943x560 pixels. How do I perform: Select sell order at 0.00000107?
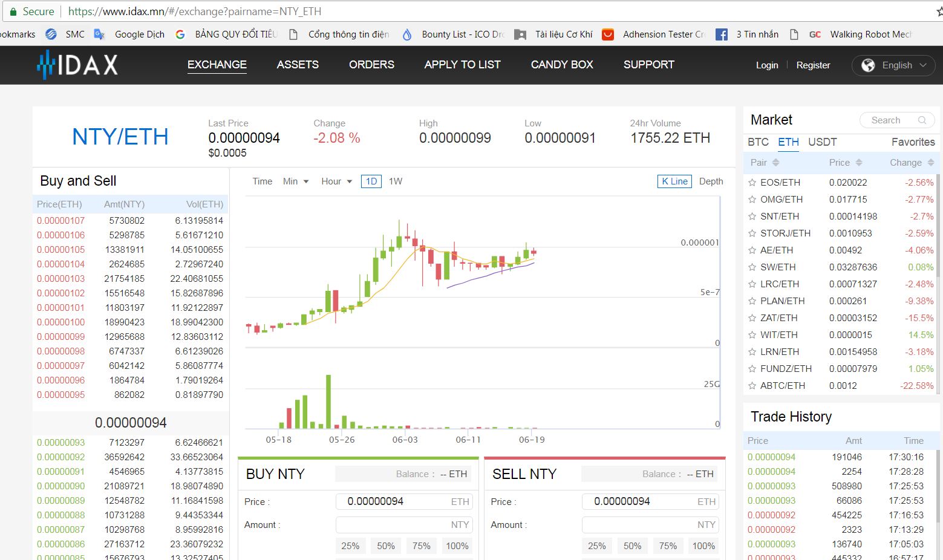tap(130, 221)
